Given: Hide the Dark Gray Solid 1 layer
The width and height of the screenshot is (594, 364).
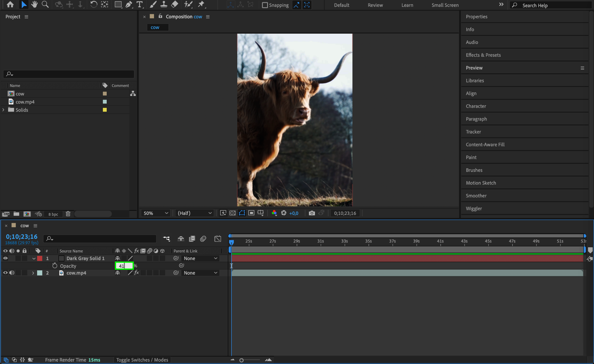Looking at the screenshot, I should [x=5, y=258].
